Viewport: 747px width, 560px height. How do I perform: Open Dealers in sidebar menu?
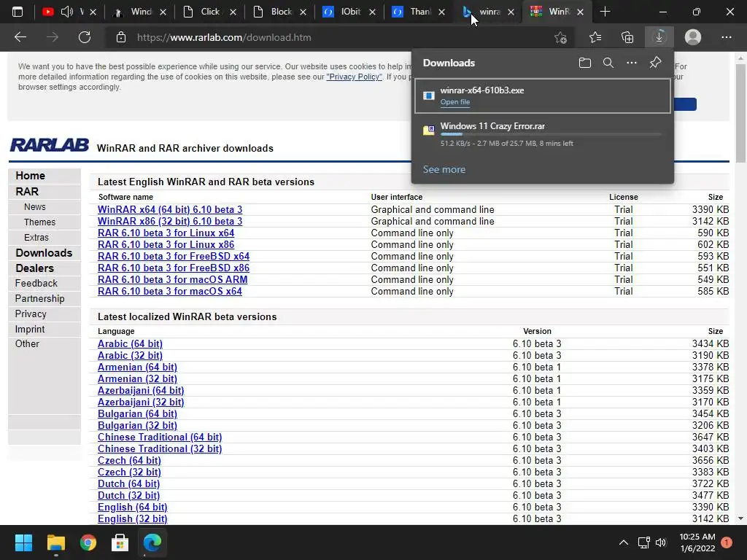(34, 268)
